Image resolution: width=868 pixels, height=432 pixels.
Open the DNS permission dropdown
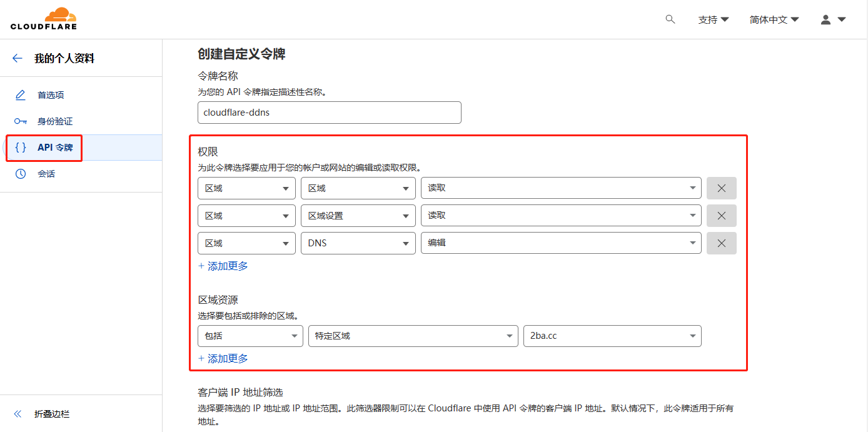(358, 243)
